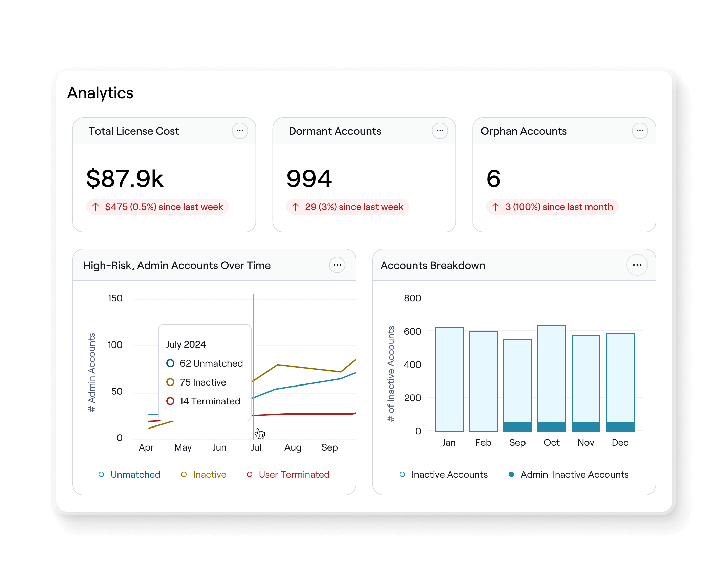Screen dimensions: 728x583
Task: Open Orphan Accounts ellipsis menu
Action: tap(640, 131)
